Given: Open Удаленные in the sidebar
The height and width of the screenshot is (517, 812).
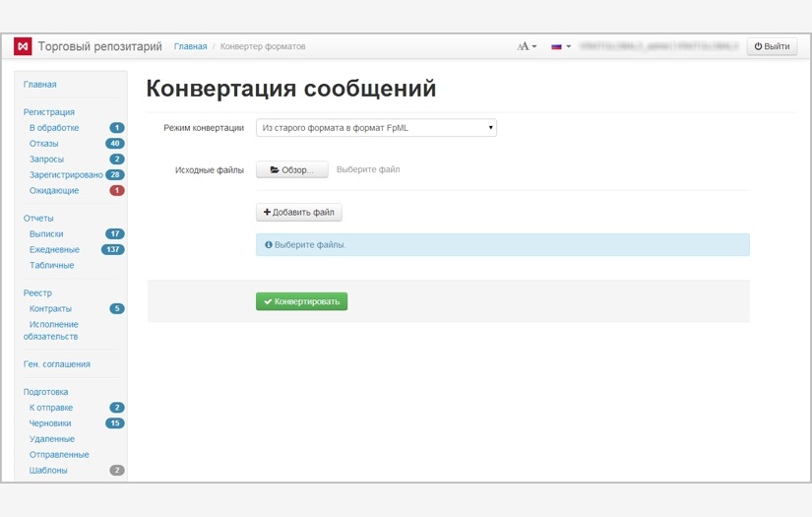Looking at the screenshot, I should pos(52,439).
